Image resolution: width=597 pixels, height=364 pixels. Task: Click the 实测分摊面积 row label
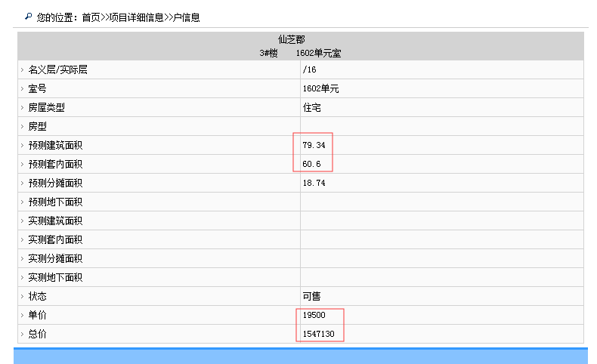(x=56, y=258)
